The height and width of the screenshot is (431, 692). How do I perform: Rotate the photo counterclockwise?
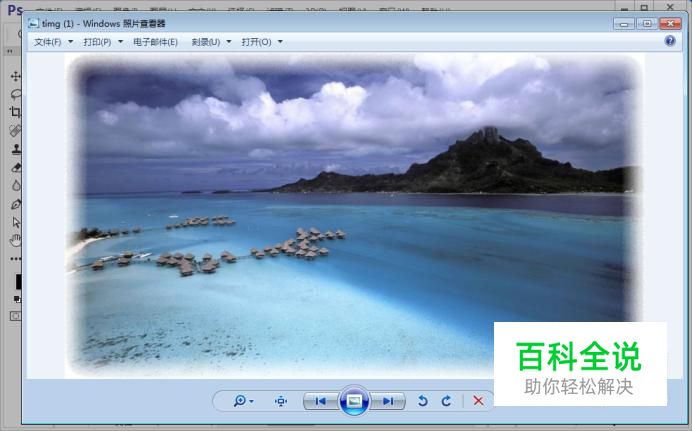(422, 401)
